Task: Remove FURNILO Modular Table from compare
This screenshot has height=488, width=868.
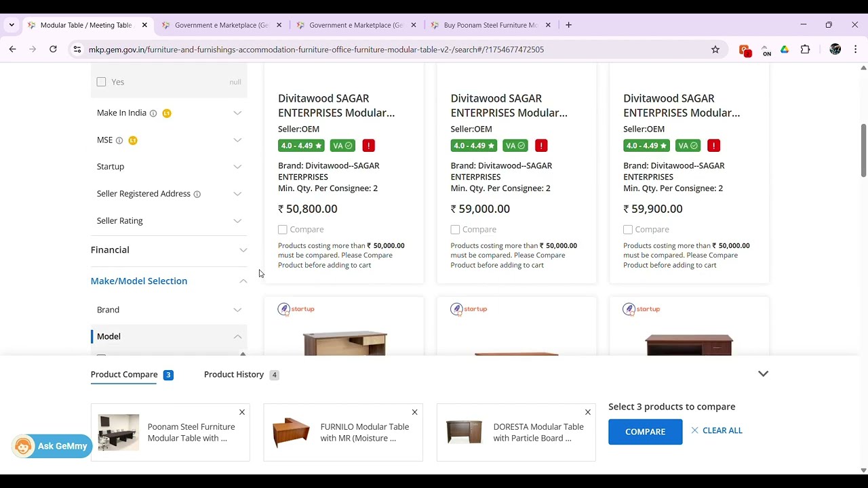Action: [415, 412]
